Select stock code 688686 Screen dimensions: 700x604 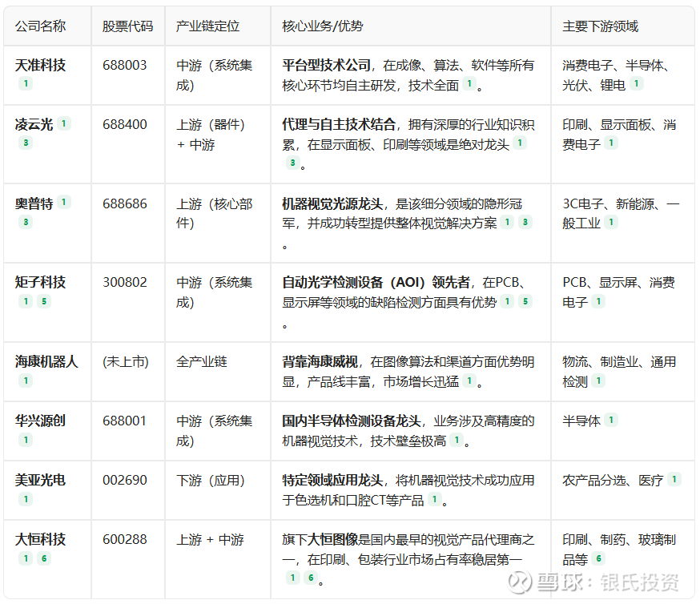(x=125, y=203)
